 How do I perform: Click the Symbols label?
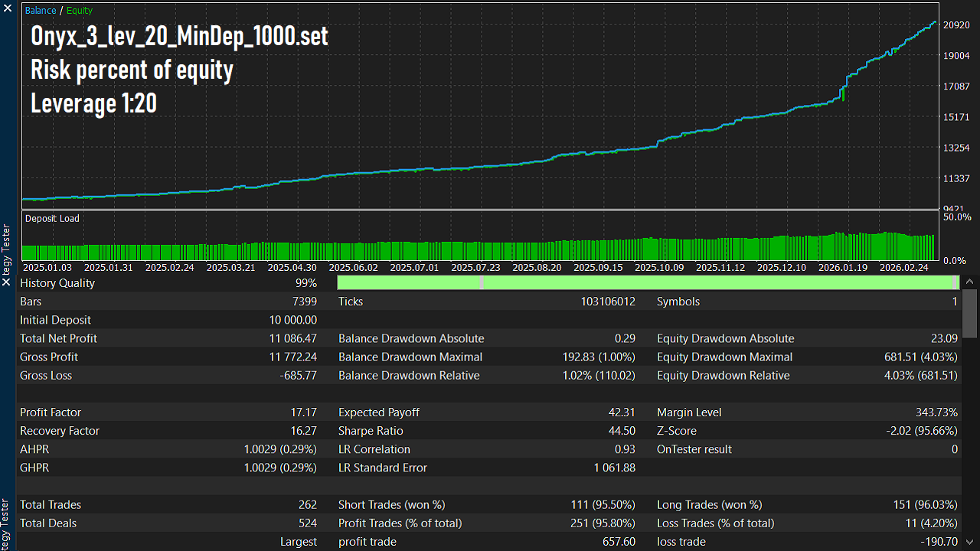(x=678, y=302)
